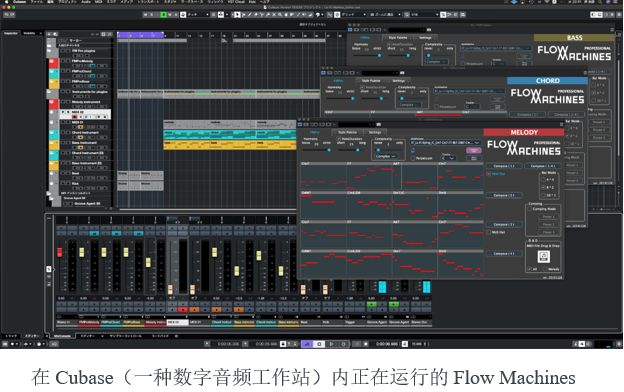Switch to FMPro tab in Melody window
Image resolution: width=624 pixels, height=392 pixels.
point(314,132)
